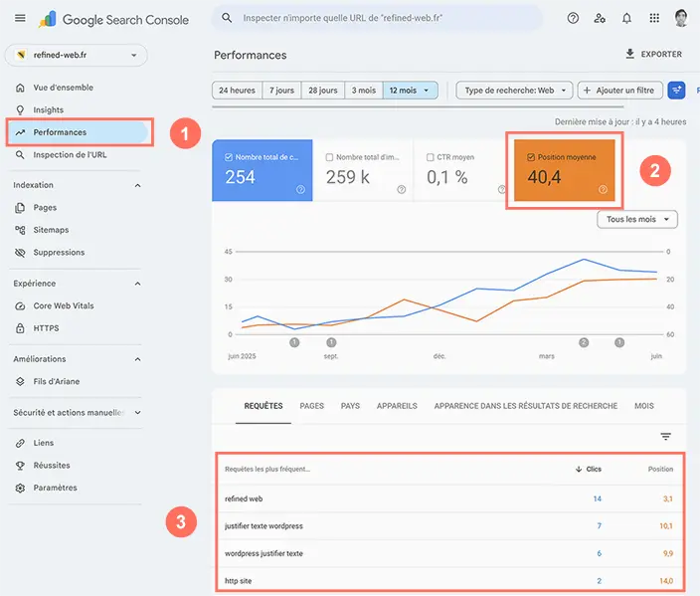This screenshot has width=700, height=596.
Task: Click 'wordpress justifier texte' query row
Action: click(x=449, y=554)
